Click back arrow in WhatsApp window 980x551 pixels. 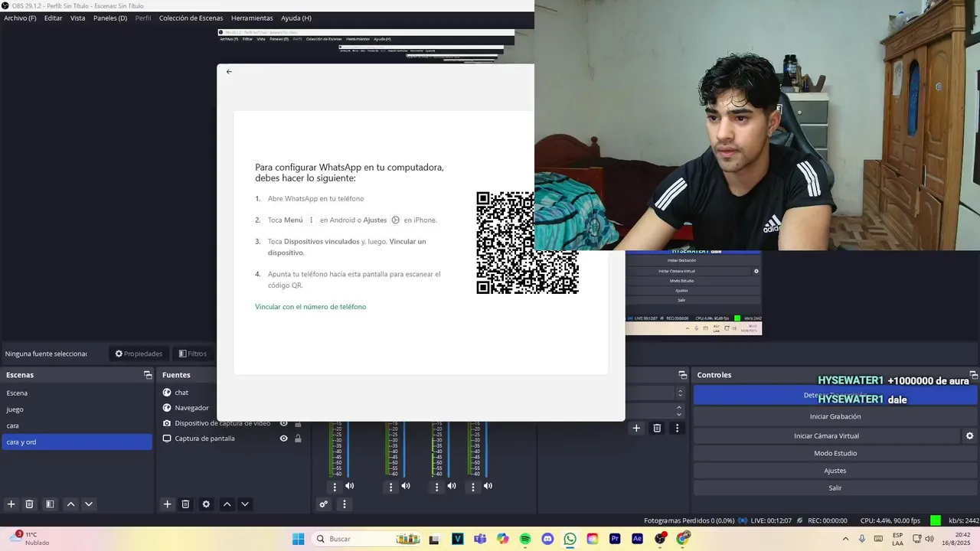point(229,71)
